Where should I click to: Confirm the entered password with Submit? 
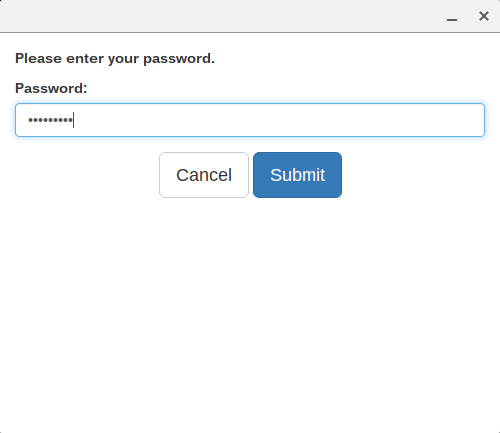tap(297, 175)
